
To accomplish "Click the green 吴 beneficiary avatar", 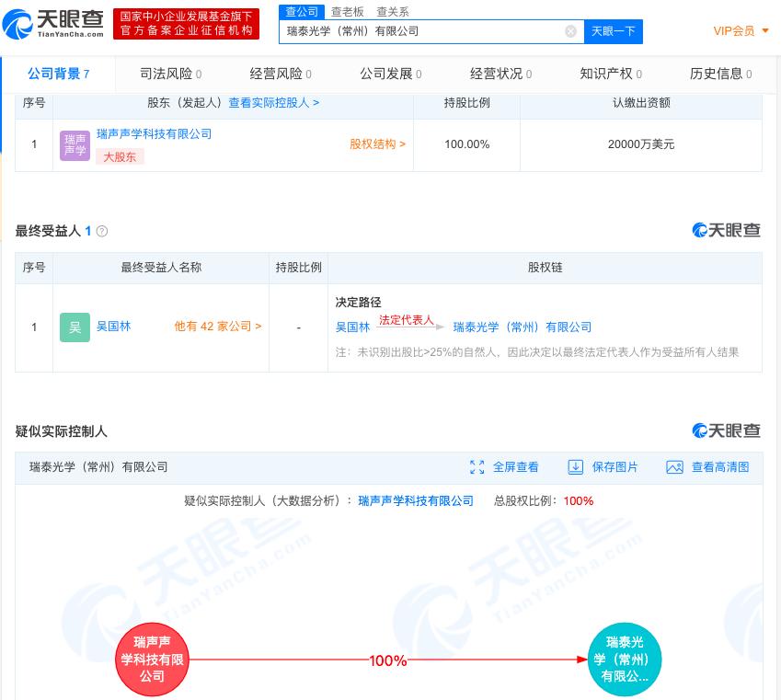I will [75, 327].
